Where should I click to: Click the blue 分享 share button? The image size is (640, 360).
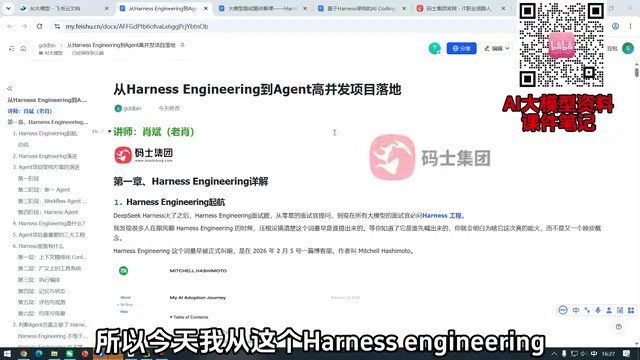(462, 48)
